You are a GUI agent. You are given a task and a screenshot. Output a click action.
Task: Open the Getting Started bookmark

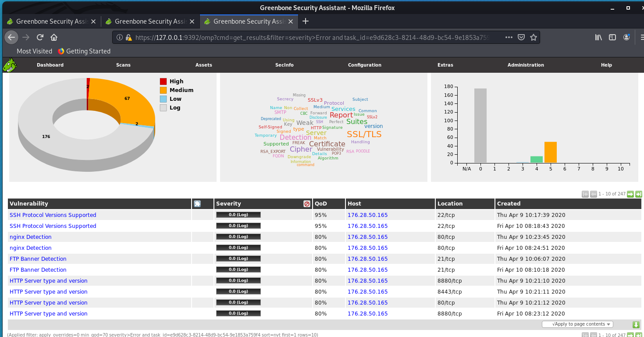(84, 51)
